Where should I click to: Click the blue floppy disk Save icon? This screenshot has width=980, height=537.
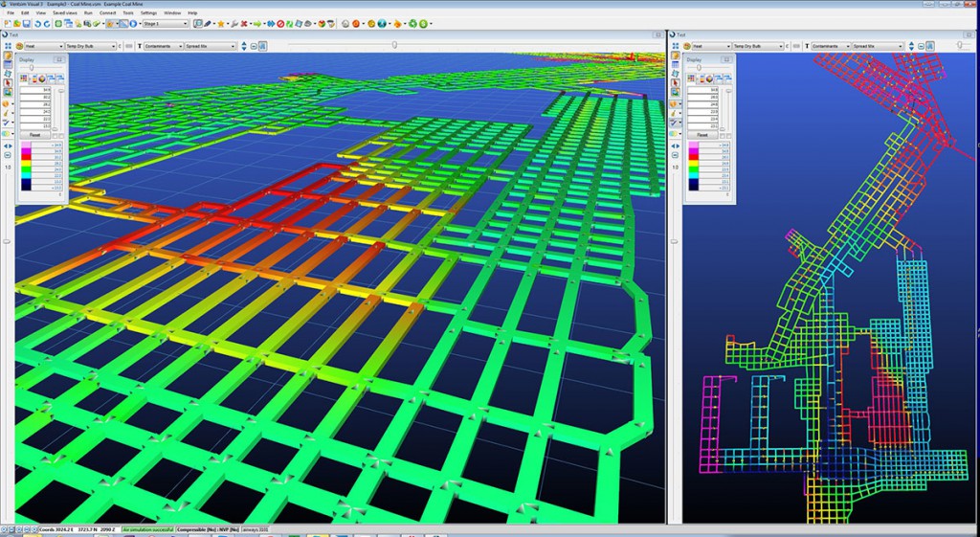click(x=26, y=24)
